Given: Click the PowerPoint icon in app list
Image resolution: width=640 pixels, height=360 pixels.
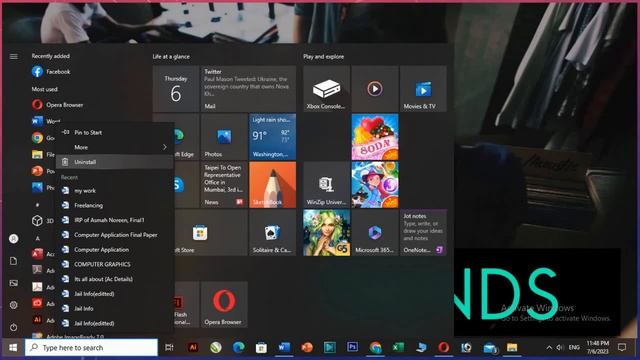Looking at the screenshot, I should (37, 171).
